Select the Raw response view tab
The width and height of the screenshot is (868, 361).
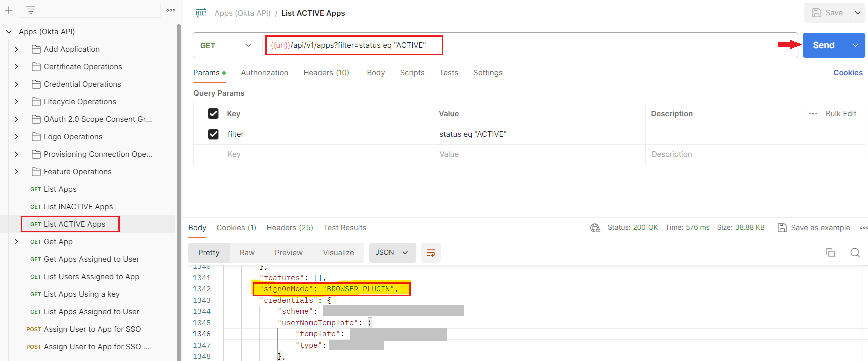click(x=247, y=253)
